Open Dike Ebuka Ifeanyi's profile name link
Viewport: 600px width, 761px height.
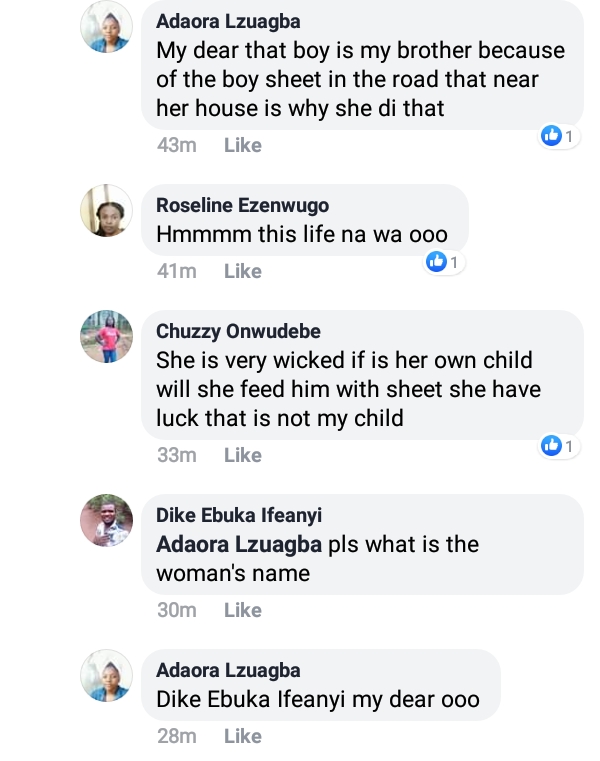[x=240, y=515]
